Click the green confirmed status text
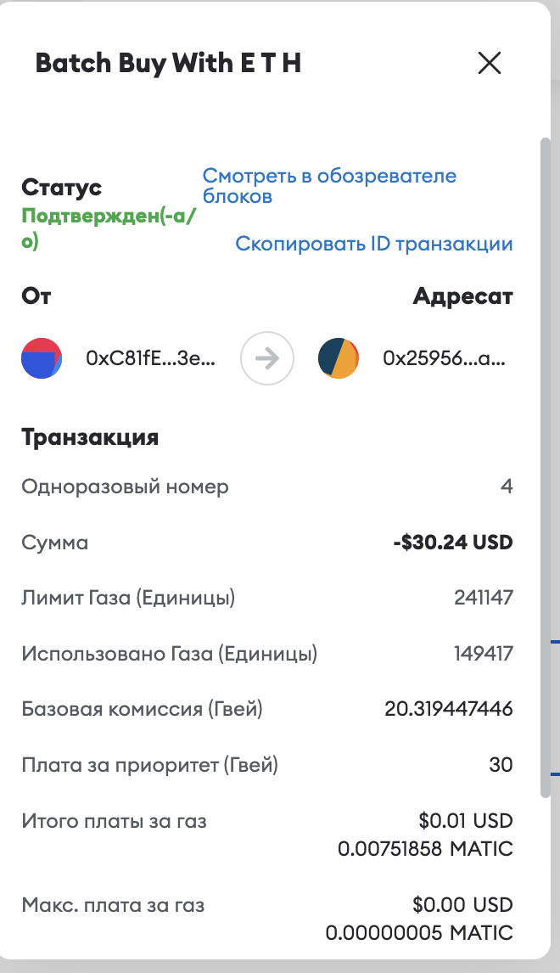Screen dimensions: 560x973 click(109, 228)
